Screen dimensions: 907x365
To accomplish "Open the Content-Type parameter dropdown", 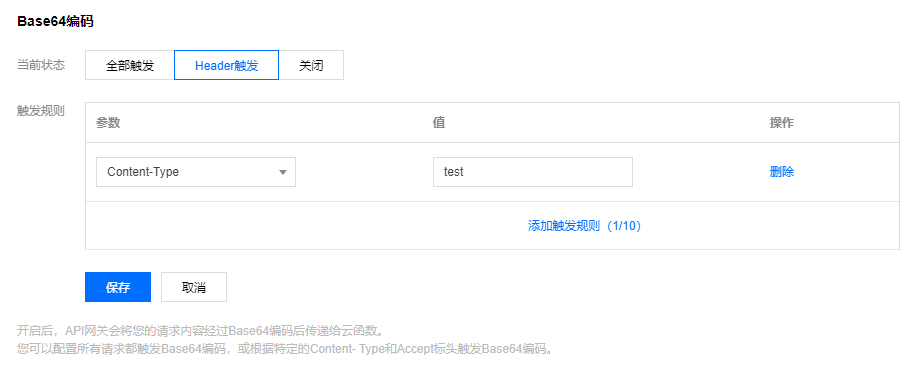I will tap(196, 172).
